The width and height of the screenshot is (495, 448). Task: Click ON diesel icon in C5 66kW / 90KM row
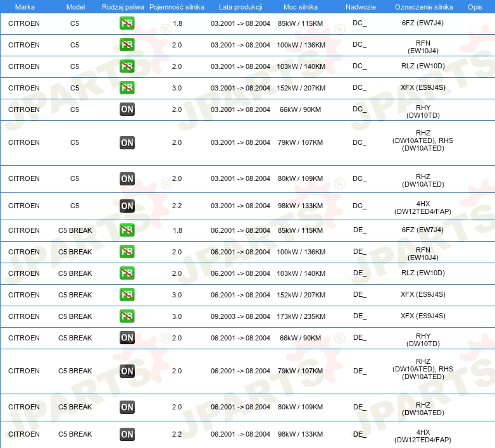coord(127,109)
